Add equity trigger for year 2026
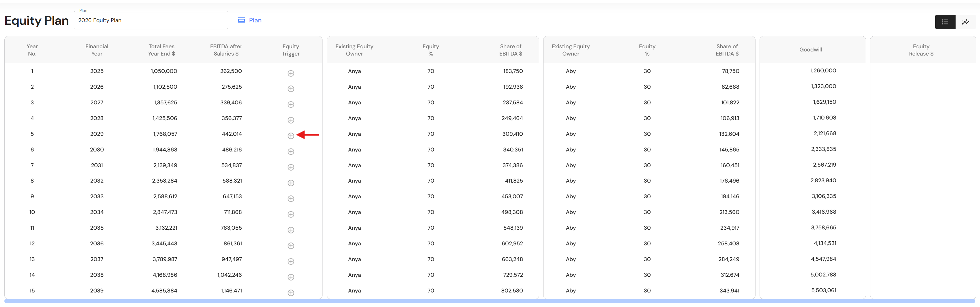 (291, 89)
